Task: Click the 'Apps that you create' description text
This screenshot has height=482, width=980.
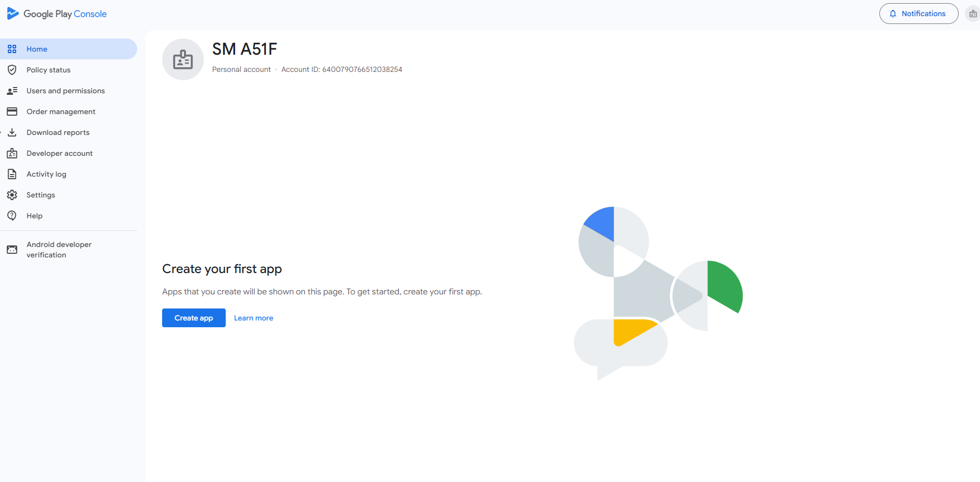Action: tap(322, 292)
